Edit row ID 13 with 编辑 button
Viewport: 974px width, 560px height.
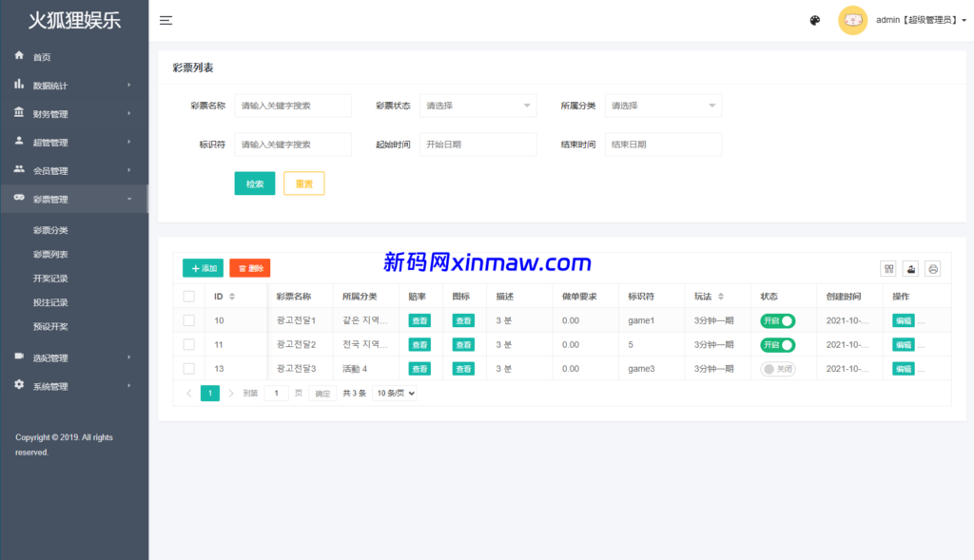pos(904,369)
